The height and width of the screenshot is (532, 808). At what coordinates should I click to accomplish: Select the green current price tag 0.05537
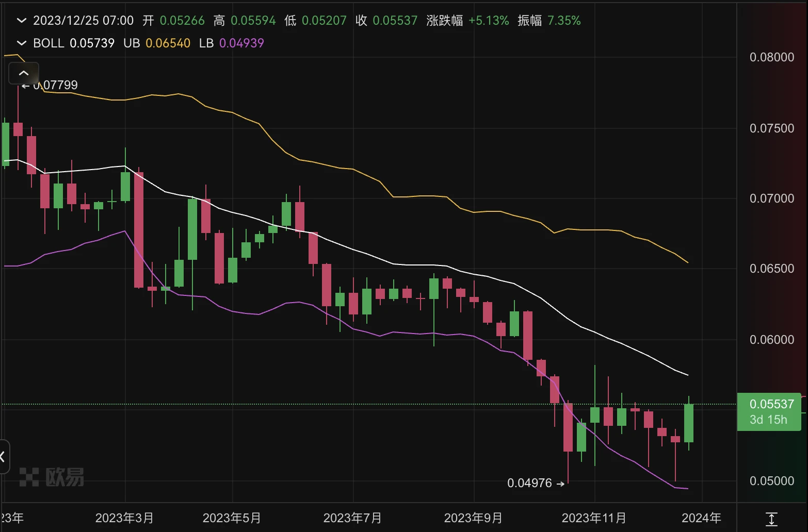[x=769, y=411]
